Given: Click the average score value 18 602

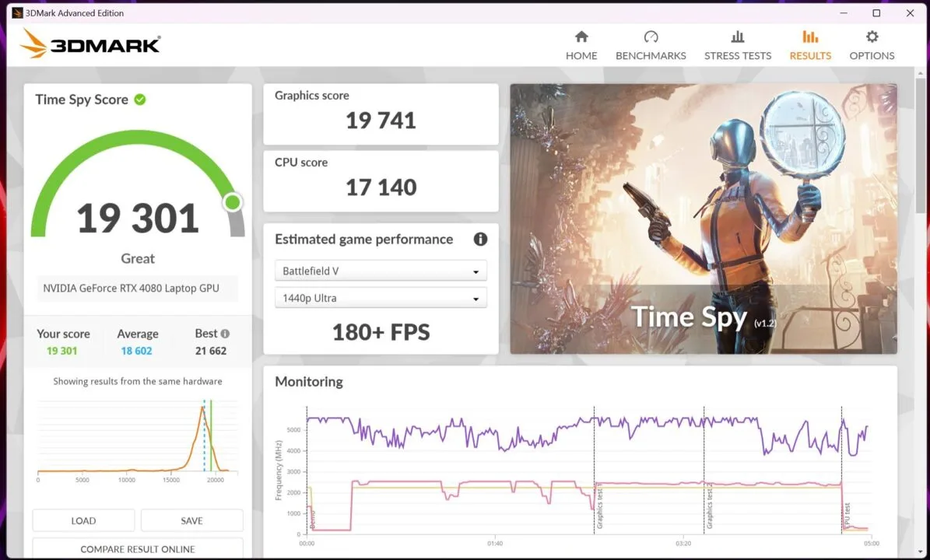Looking at the screenshot, I should coord(137,351).
